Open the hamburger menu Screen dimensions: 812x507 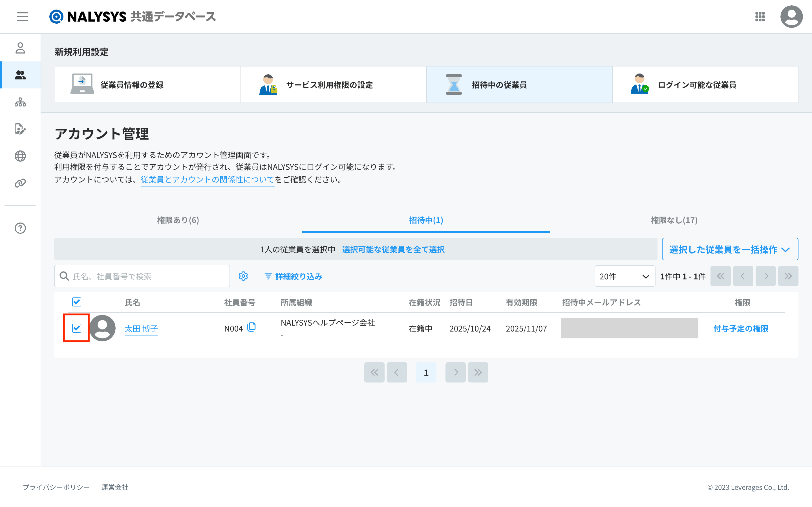click(x=23, y=16)
